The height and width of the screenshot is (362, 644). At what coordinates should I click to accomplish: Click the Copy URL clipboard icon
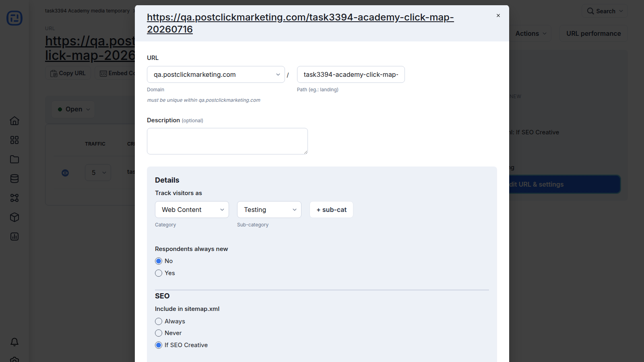click(54, 73)
